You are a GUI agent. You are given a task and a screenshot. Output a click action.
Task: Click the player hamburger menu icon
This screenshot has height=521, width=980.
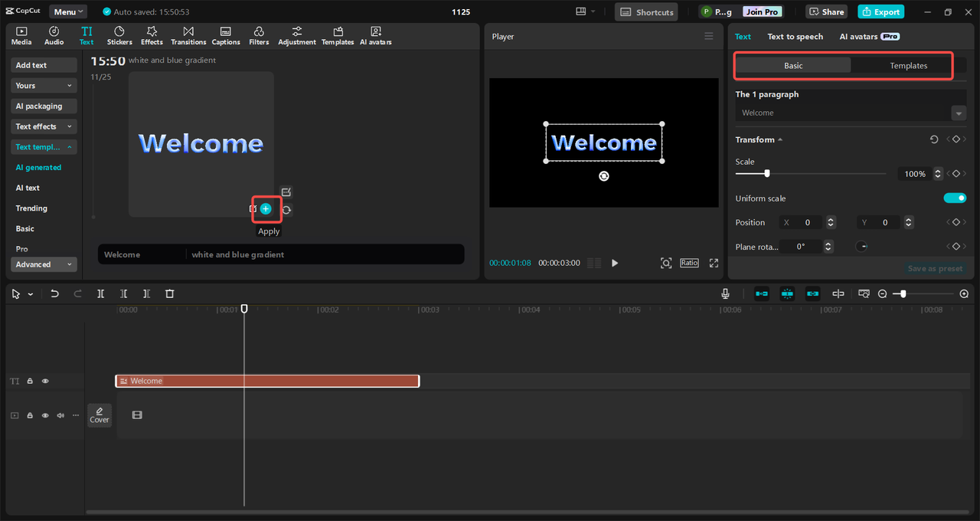coord(708,36)
